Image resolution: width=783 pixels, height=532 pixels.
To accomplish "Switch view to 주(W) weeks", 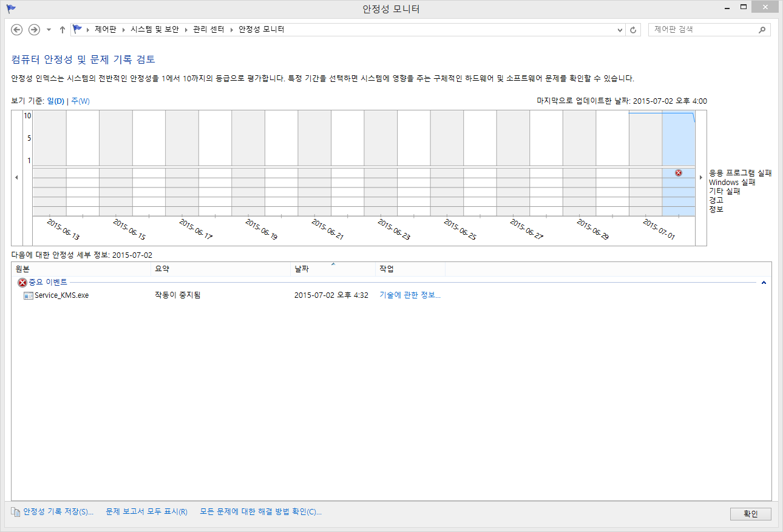I will [80, 101].
